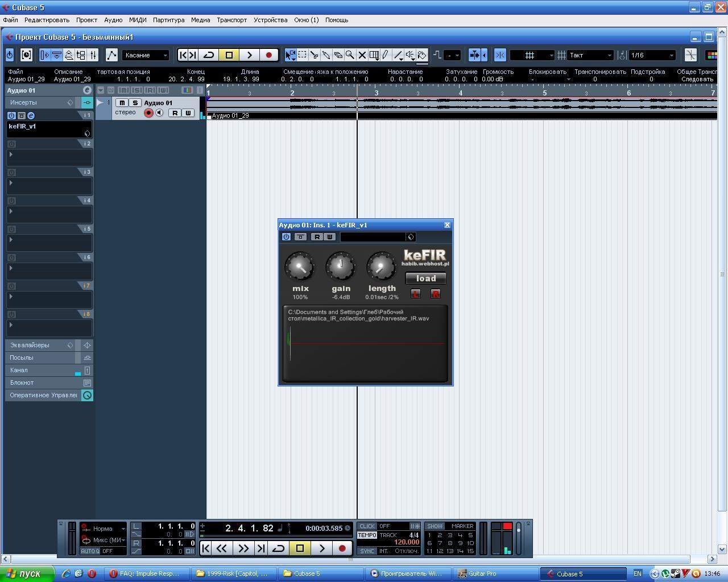Click the load button in keFIR
This screenshot has width=728, height=582.
tap(425, 278)
